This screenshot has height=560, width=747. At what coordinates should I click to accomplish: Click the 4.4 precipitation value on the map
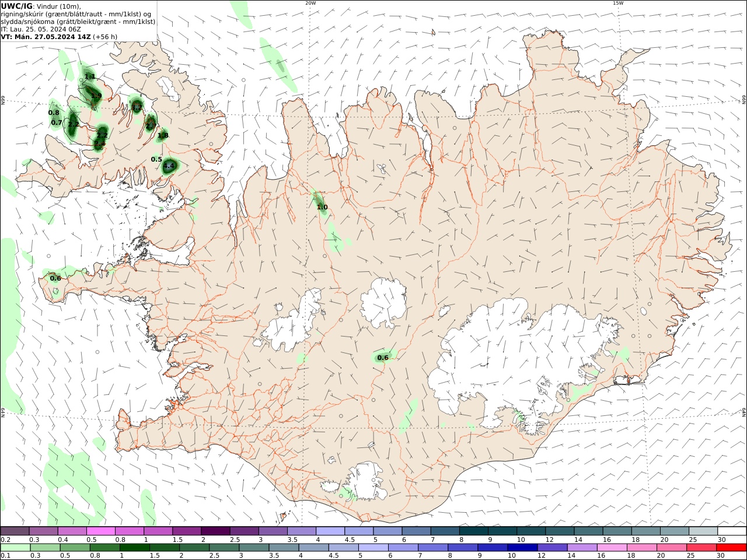coord(169,166)
